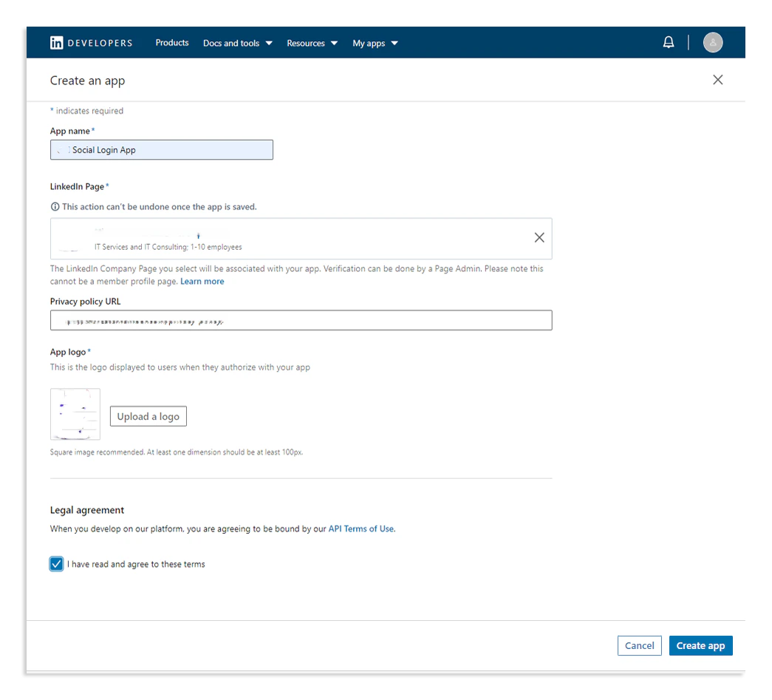This screenshot has height=700, width=772.
Task: Open your profile avatar menu
Action: click(712, 42)
